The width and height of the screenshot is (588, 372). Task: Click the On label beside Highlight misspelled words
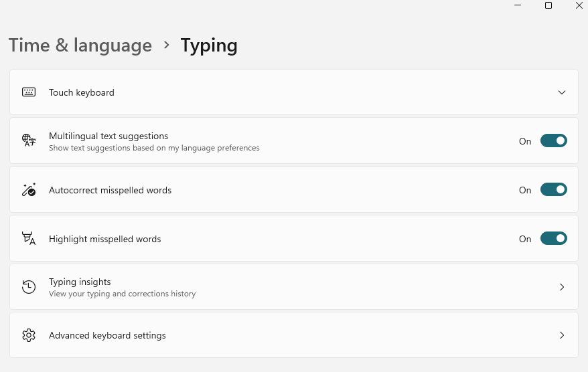(525, 239)
